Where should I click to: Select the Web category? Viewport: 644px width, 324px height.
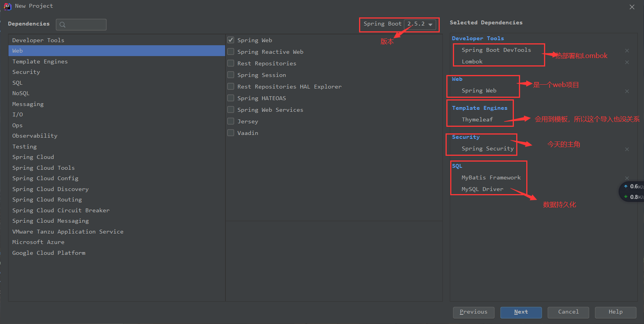click(x=117, y=51)
